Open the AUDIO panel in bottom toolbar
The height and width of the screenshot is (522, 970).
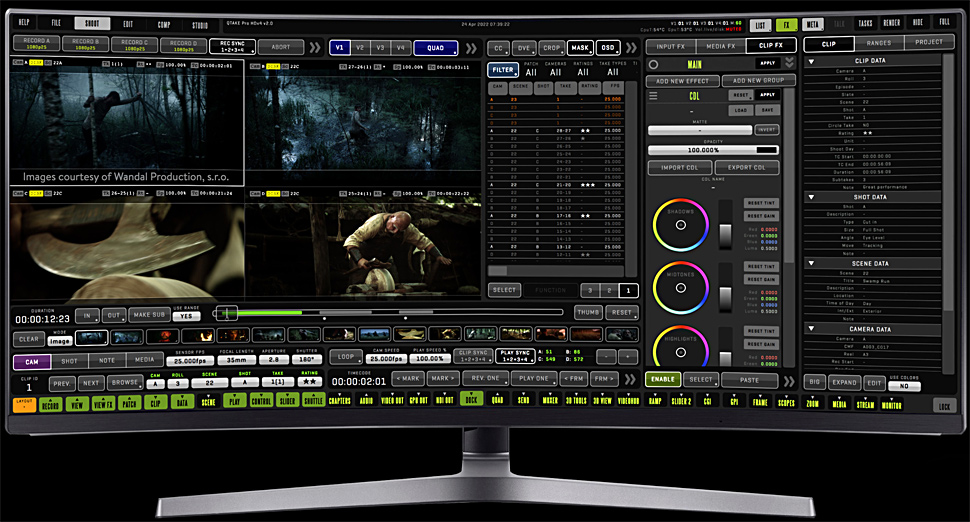[x=366, y=402]
